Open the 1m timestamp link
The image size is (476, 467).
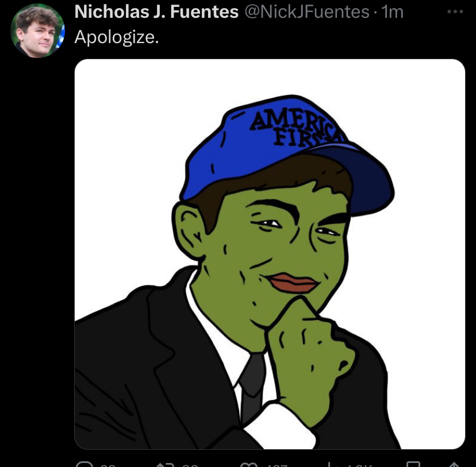(393, 12)
